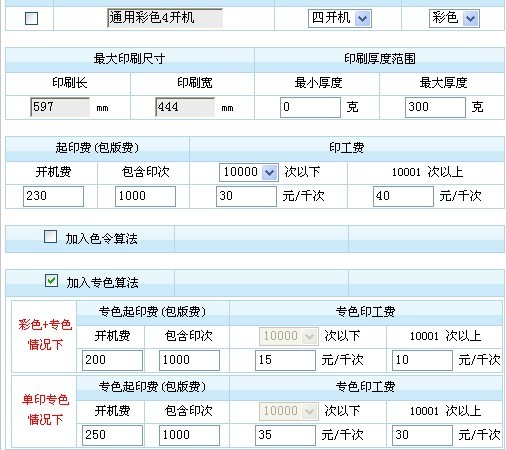
Task: Click the 10001 次以上 label under 印工费
Action: click(427, 172)
